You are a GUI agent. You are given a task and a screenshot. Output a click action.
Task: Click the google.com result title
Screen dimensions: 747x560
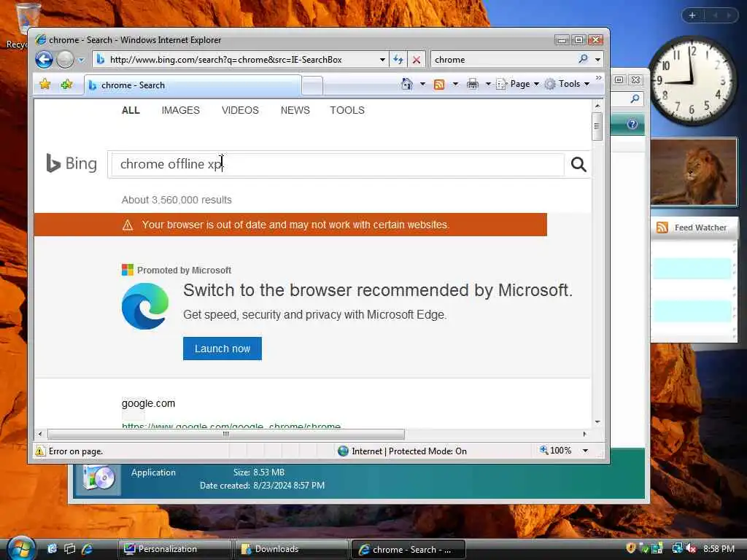(148, 403)
